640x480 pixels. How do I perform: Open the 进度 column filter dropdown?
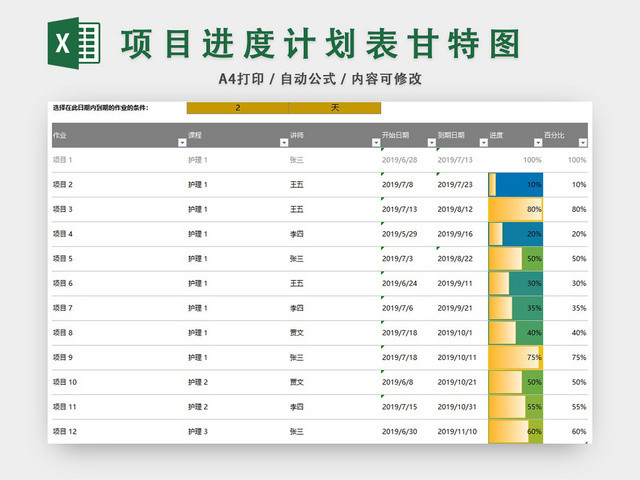coord(538,142)
